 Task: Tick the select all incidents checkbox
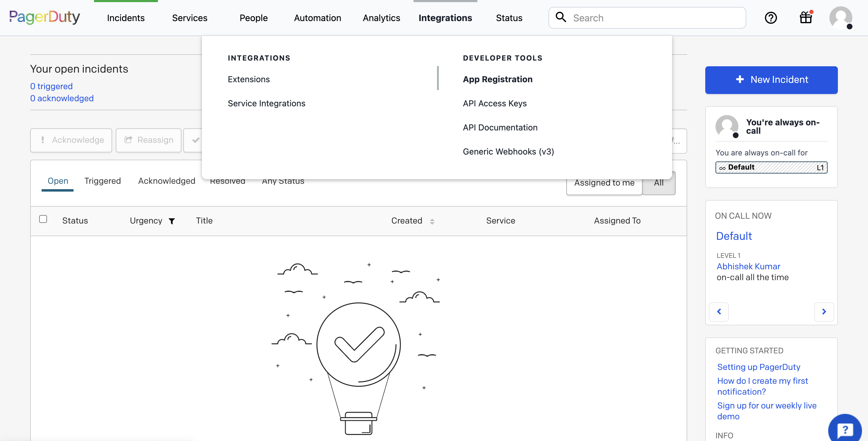coord(43,219)
